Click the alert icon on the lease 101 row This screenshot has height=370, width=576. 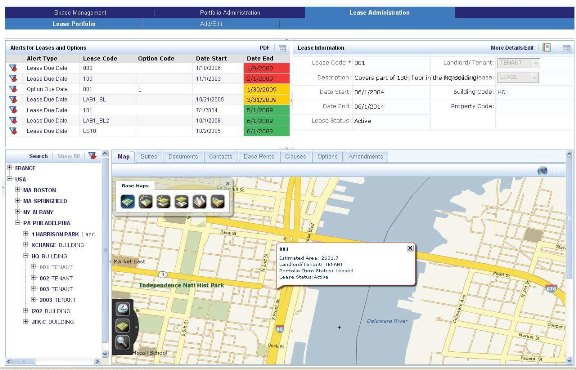click(13, 110)
